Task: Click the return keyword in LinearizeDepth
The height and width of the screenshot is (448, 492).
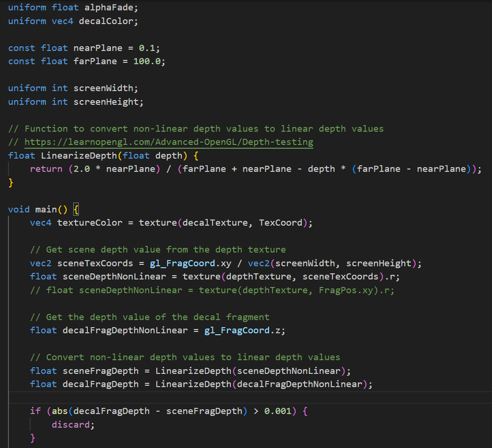Action: 46,169
